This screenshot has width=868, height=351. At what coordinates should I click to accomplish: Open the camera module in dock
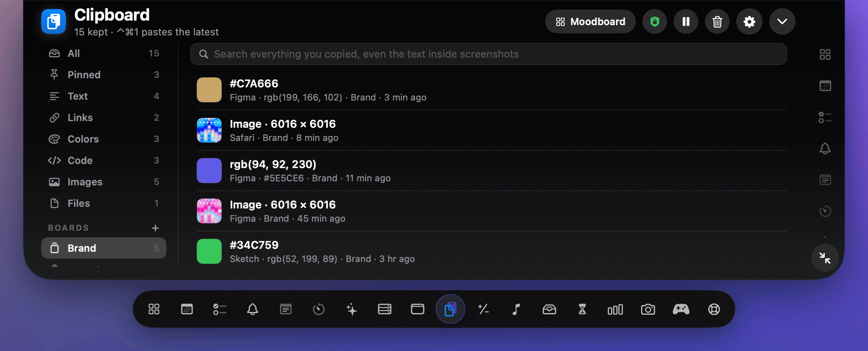648,309
